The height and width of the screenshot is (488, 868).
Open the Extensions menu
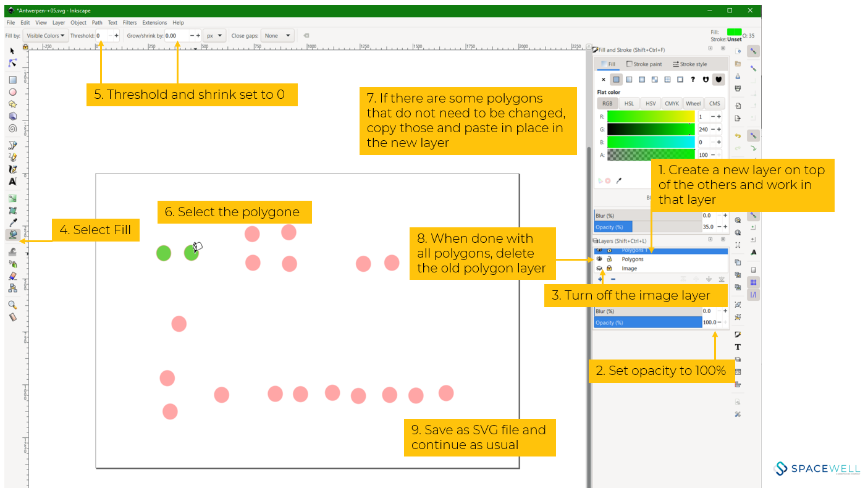click(x=154, y=23)
